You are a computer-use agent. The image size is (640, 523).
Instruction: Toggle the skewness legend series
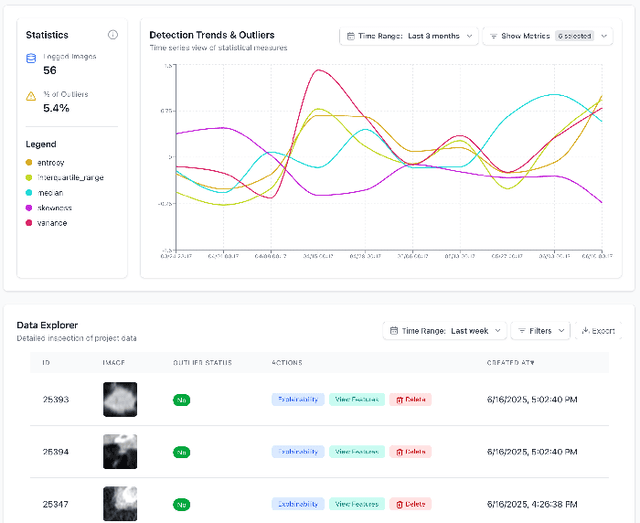click(55, 207)
